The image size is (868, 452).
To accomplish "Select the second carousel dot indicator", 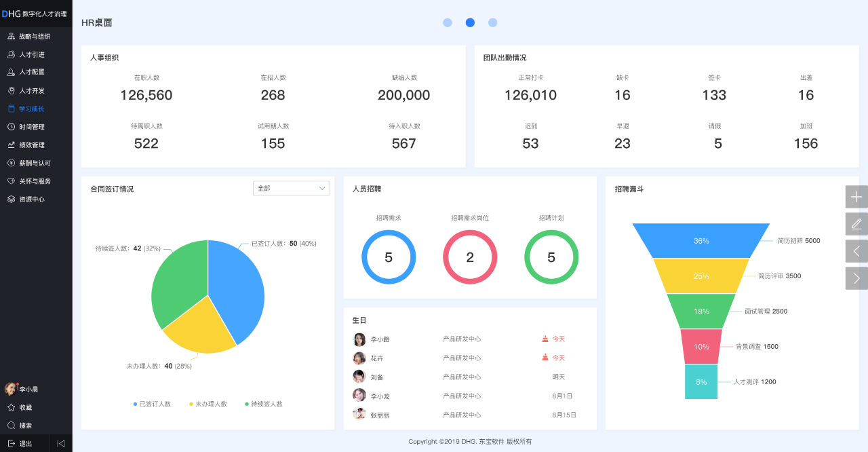I will pyautogui.click(x=470, y=22).
